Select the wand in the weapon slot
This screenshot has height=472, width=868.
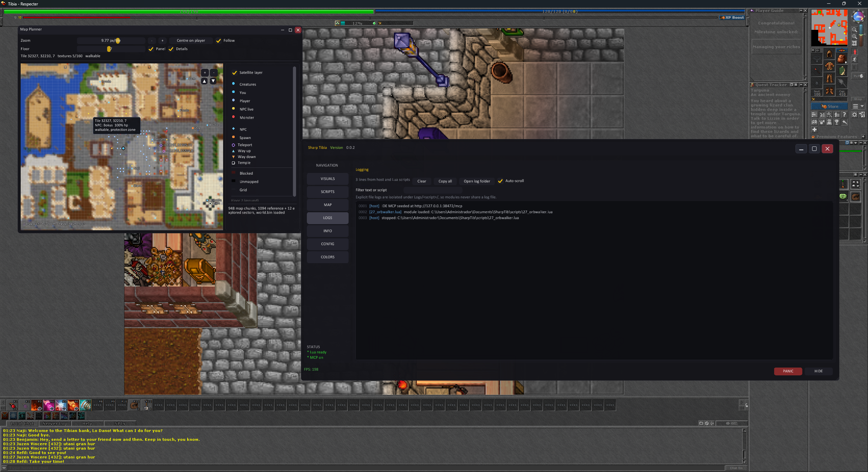pos(817,71)
